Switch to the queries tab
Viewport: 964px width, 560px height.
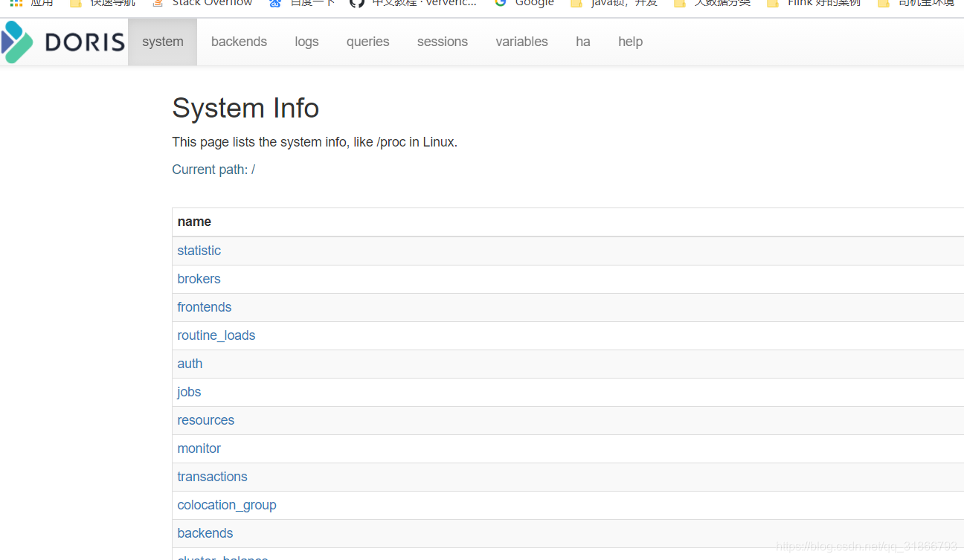[x=367, y=42]
